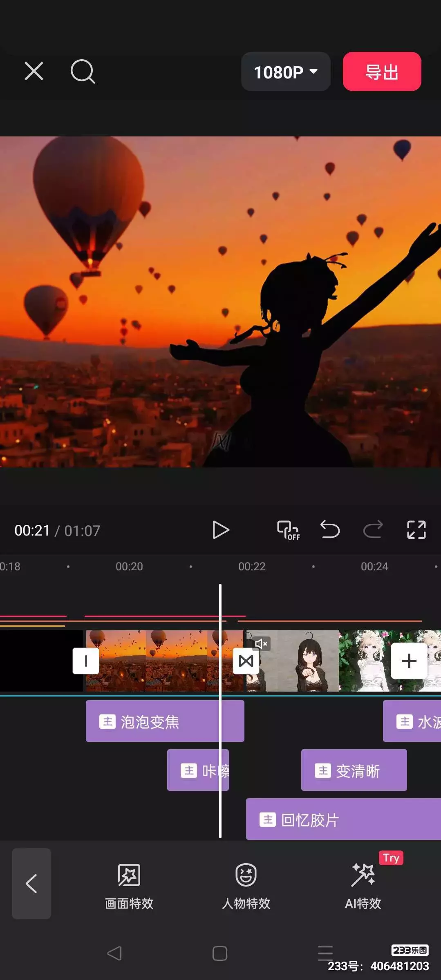The image size is (441, 980).
Task: Tap the Android recent apps button
Action: tap(325, 953)
